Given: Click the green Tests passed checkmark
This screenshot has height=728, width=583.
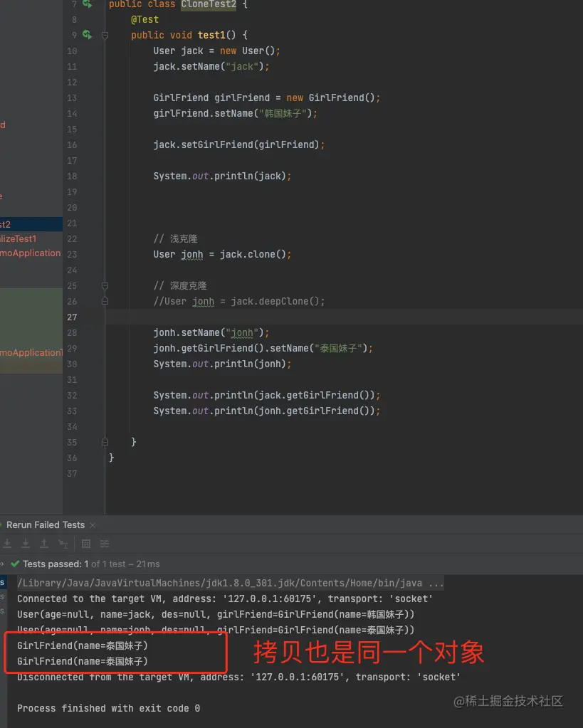Looking at the screenshot, I should click(x=15, y=564).
